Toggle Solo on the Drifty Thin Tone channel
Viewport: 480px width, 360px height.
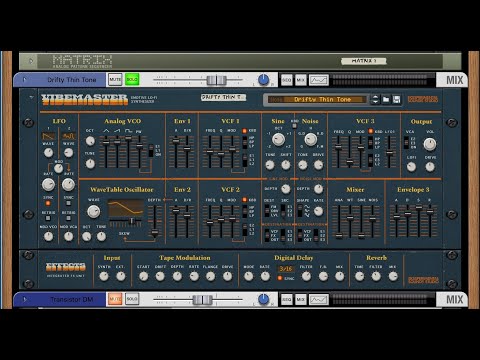[132, 80]
